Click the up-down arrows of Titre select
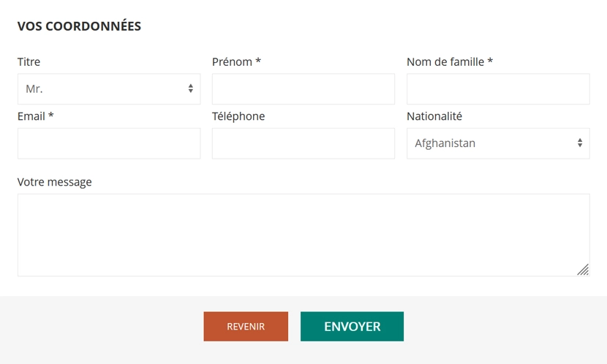 (190, 88)
